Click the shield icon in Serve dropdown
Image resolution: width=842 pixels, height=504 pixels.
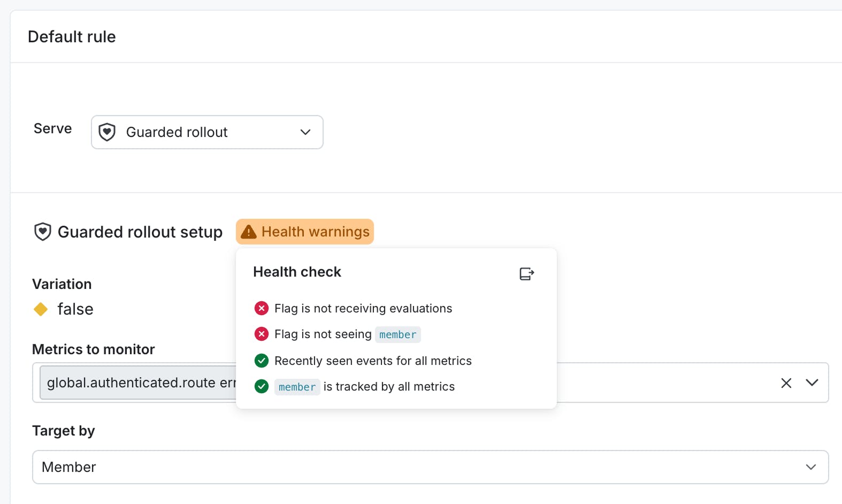[x=107, y=132]
